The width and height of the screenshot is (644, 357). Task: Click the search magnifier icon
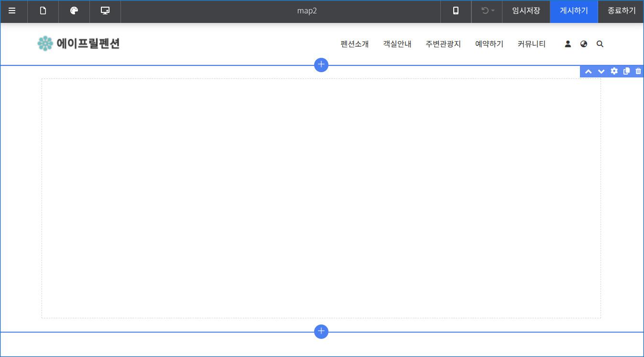click(600, 44)
